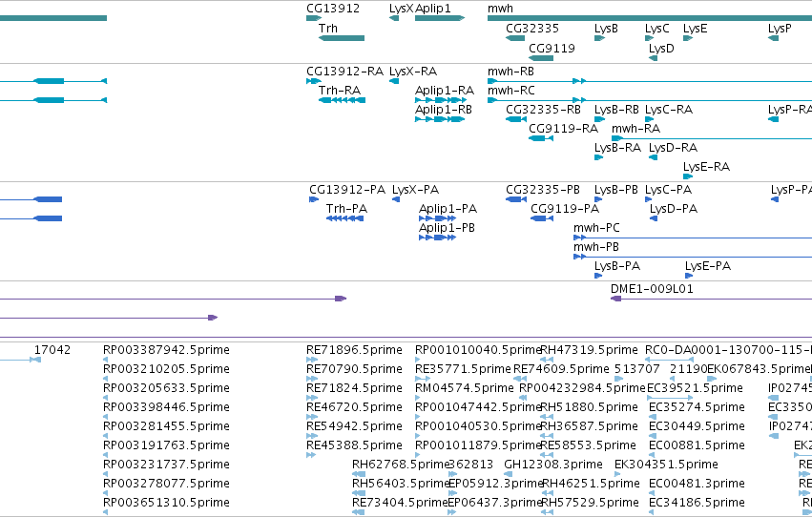Select EST EC39521.5prime

click(x=695, y=388)
